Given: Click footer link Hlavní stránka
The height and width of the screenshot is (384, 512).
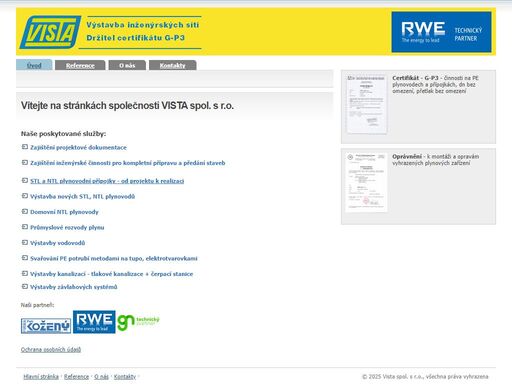Looking at the screenshot, I should pos(41,377).
